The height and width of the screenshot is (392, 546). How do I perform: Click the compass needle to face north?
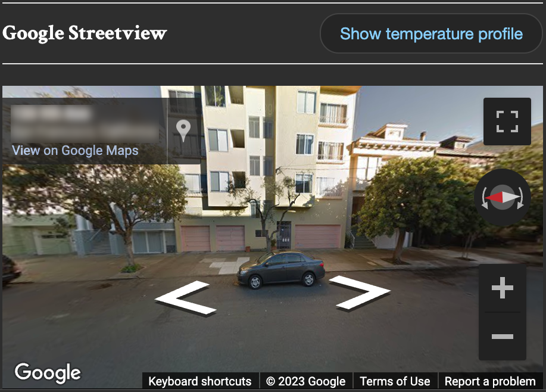502,198
